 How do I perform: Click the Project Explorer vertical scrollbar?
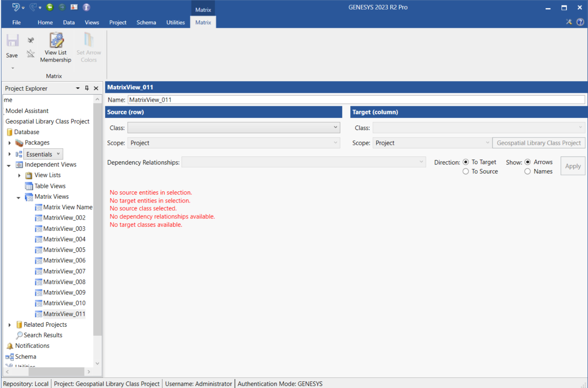(97, 220)
